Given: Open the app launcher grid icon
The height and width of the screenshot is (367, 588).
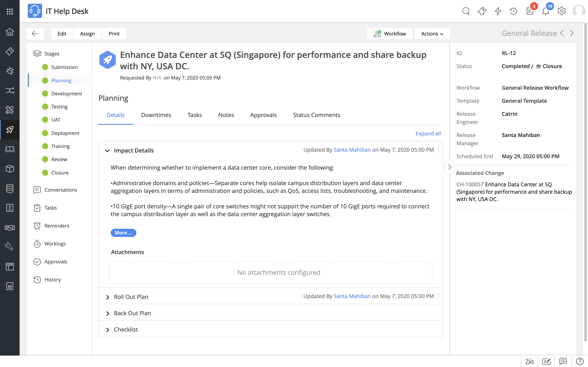Looking at the screenshot, I should (x=10, y=11).
